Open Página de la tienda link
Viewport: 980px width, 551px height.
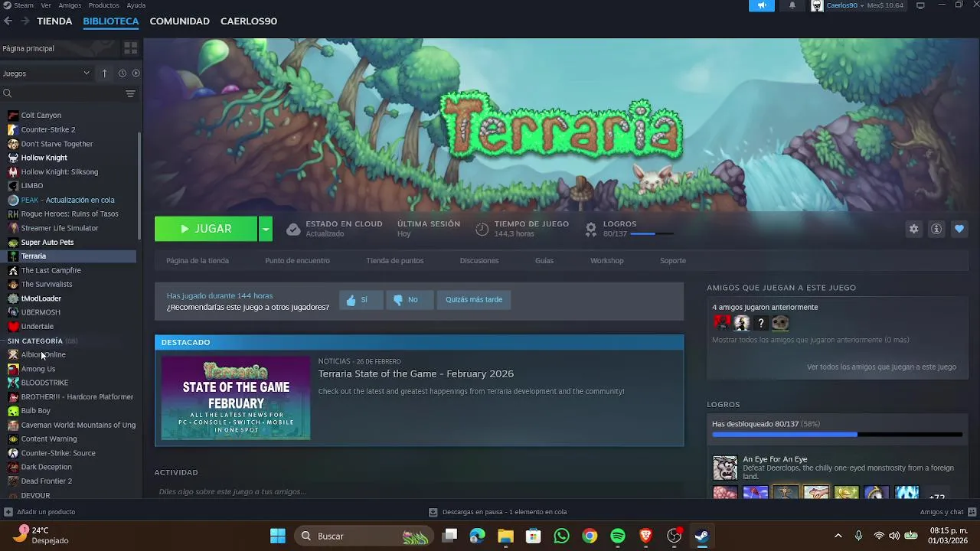pyautogui.click(x=198, y=261)
